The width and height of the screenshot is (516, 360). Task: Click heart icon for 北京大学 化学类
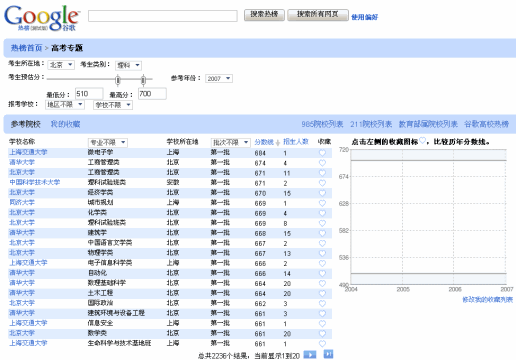tap(322, 213)
